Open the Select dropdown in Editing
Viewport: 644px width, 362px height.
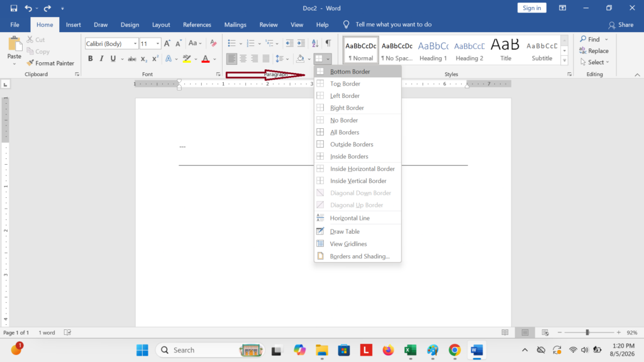click(595, 62)
